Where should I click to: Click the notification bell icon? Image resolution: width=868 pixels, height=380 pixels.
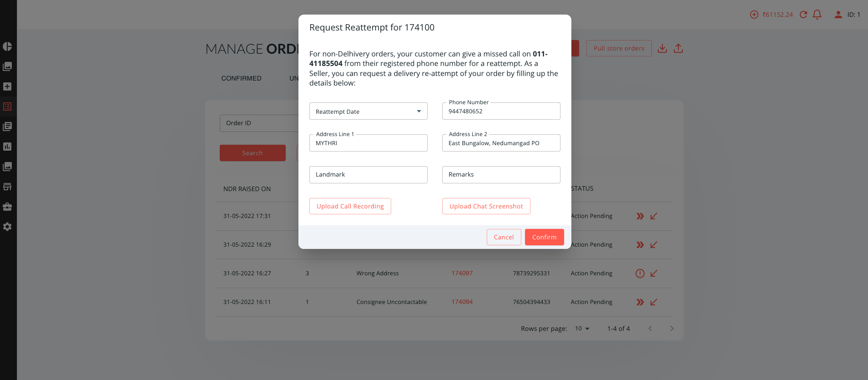click(817, 15)
